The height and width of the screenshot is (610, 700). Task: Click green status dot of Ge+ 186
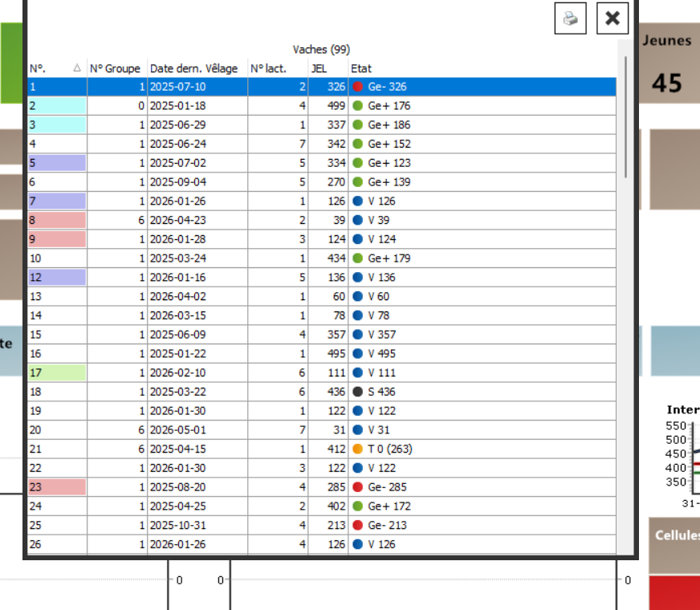pos(357,125)
